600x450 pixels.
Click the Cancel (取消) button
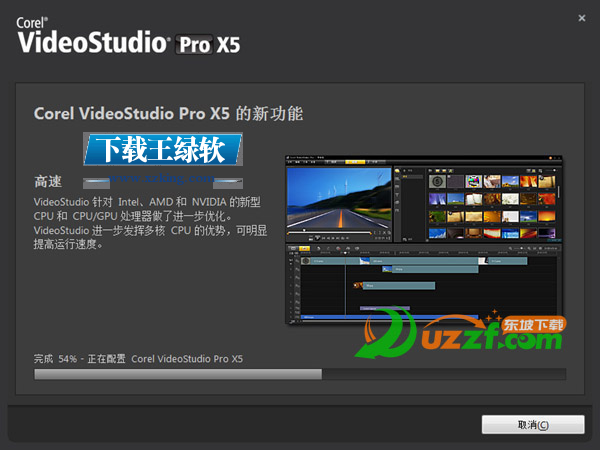[x=533, y=425]
